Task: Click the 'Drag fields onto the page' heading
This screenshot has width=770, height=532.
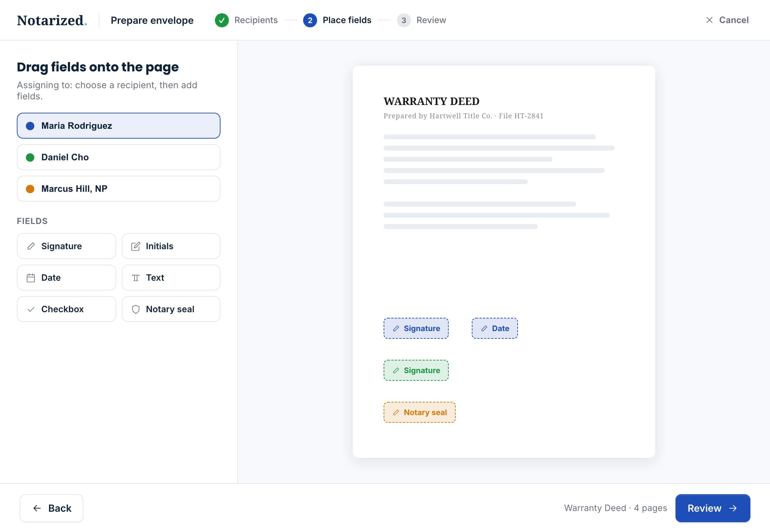Action: [98, 67]
